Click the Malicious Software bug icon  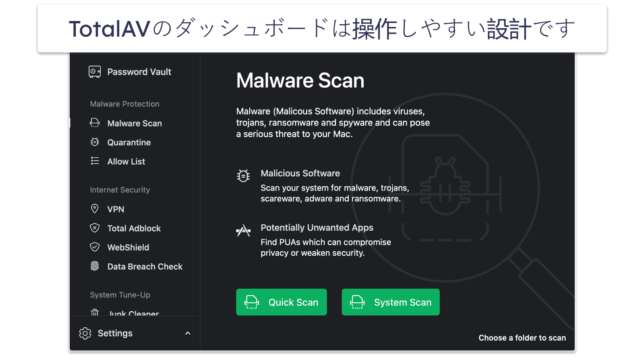point(243,176)
